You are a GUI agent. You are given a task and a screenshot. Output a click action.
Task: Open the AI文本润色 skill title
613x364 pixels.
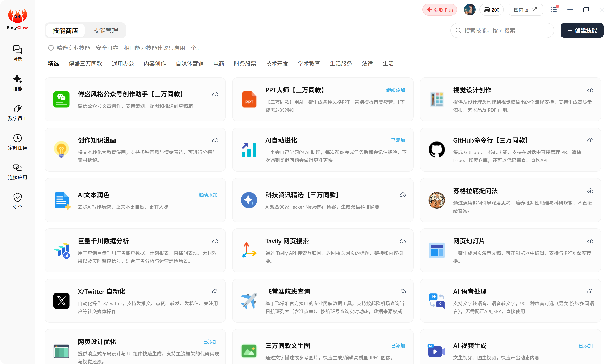pos(93,195)
